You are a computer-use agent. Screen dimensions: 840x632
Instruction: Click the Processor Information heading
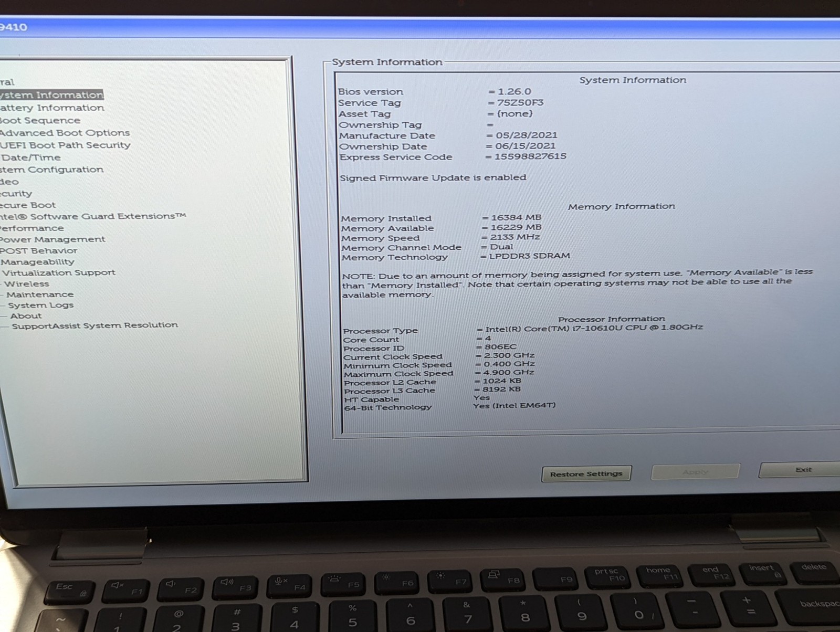[611, 319]
